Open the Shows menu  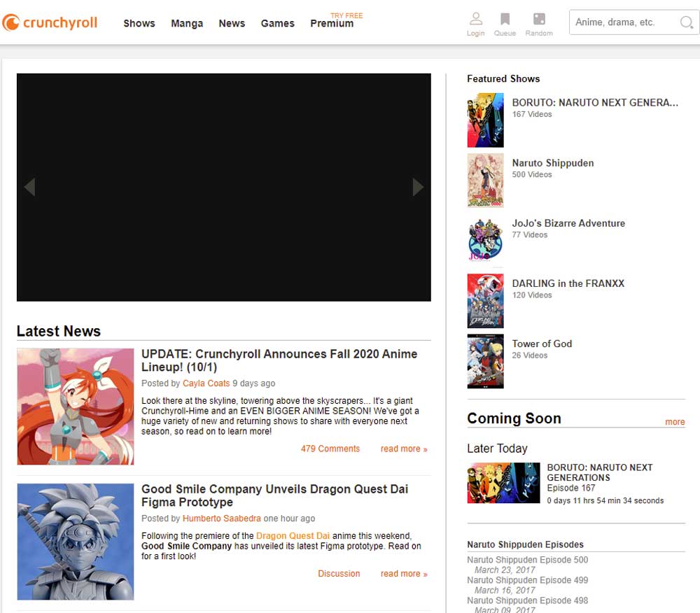[139, 23]
